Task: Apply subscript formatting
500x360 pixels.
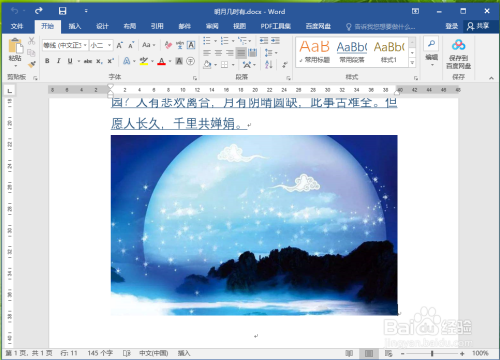Action: [99, 61]
